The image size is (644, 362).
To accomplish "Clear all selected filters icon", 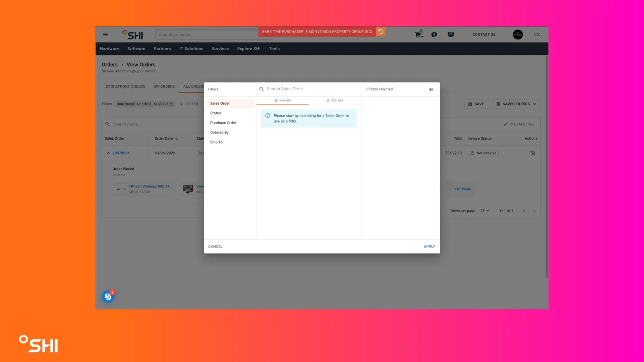I will (431, 89).
